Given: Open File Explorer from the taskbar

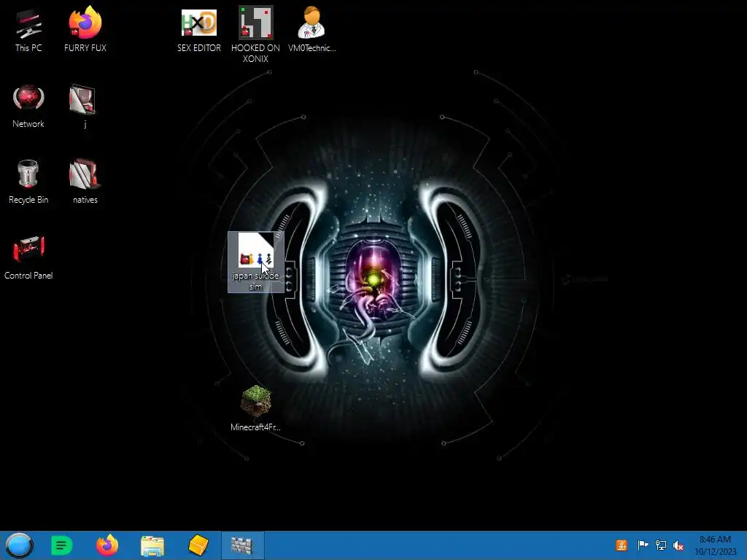Looking at the screenshot, I should pos(152,545).
